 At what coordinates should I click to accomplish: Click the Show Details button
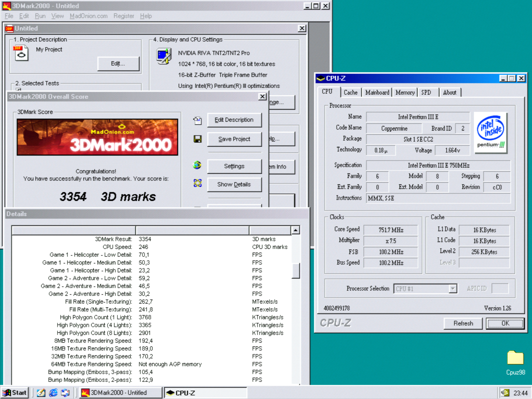pyautogui.click(x=234, y=185)
